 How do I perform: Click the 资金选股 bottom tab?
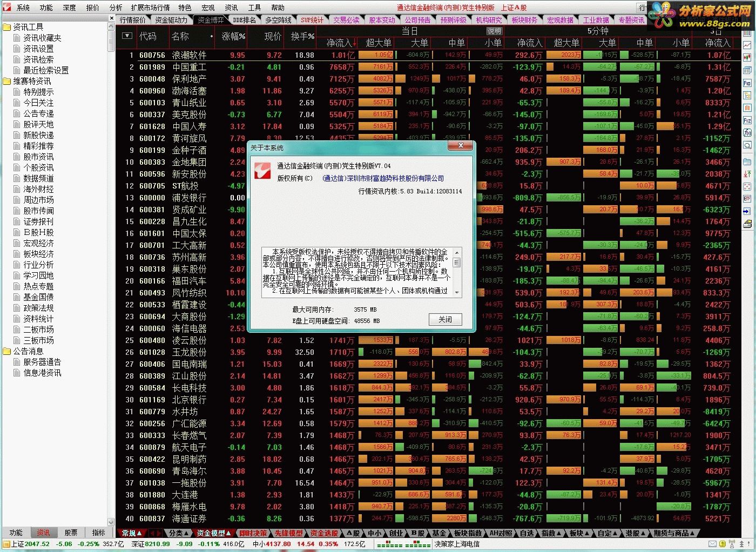324,533
